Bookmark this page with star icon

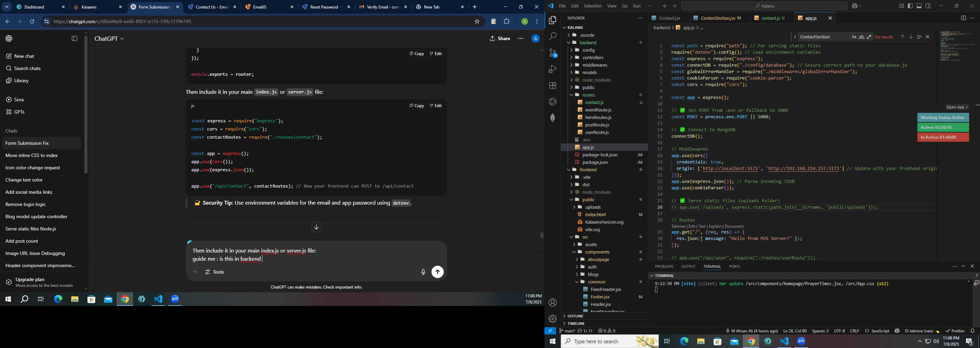click(477, 22)
